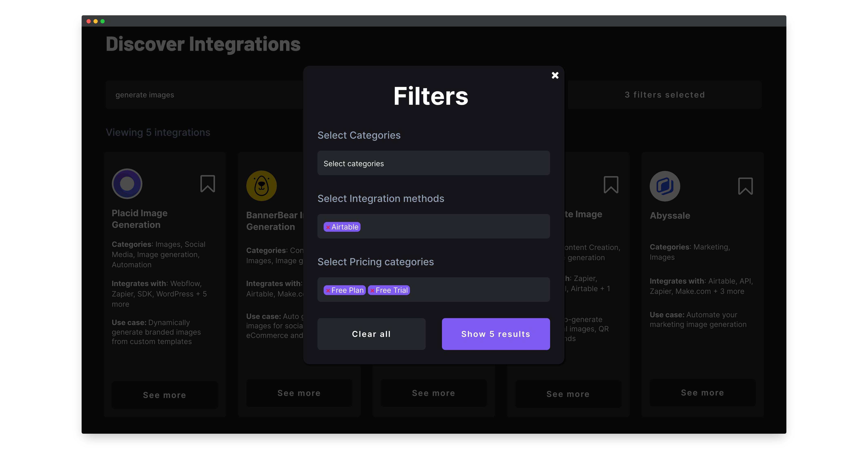The width and height of the screenshot is (868, 449).
Task: Open the 3 filters selected panel
Action: (x=665, y=95)
